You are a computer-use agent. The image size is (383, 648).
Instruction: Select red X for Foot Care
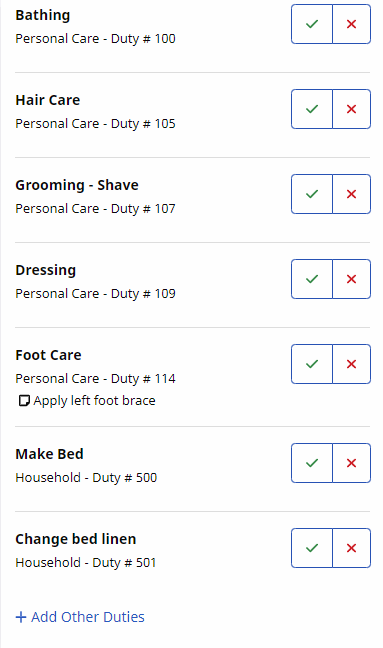pyautogui.click(x=352, y=364)
